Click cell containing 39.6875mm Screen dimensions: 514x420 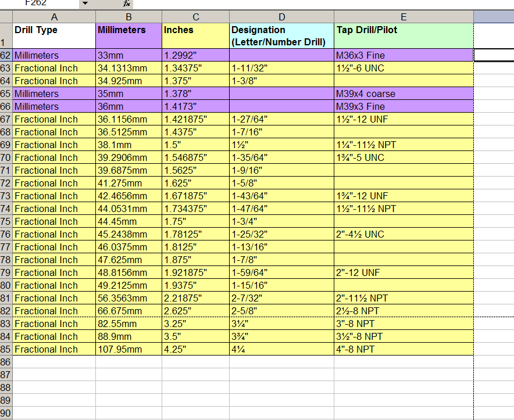129,170
